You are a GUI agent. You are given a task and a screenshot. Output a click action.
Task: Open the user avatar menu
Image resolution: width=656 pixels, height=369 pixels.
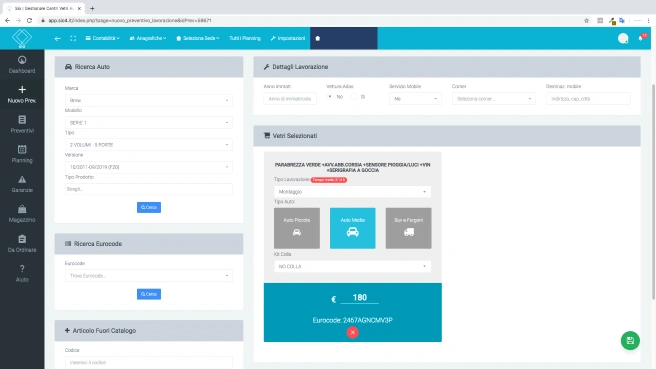[x=623, y=38]
